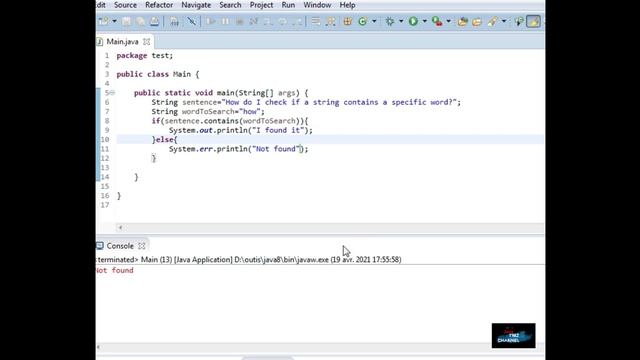Open the Debug configurations dropdown arrow

(x=401, y=21)
